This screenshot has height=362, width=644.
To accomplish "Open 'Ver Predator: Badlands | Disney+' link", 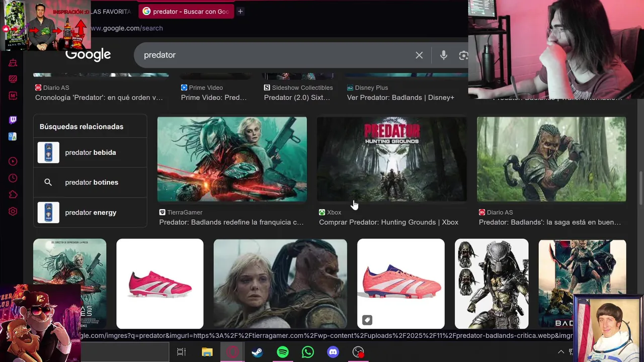I will click(400, 98).
